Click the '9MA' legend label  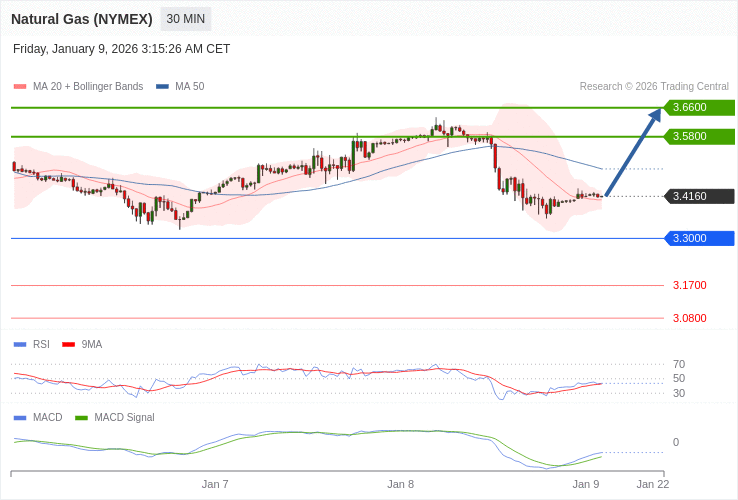[92, 345]
